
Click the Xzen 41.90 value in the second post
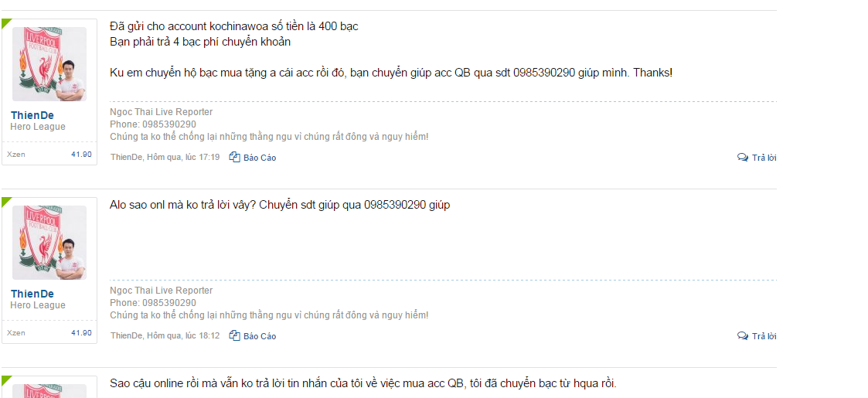tap(81, 332)
